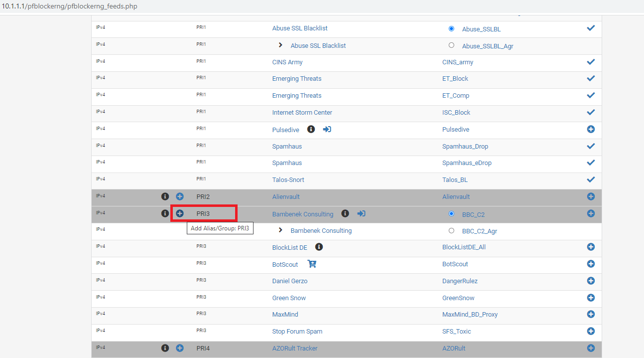Click the plus icon beside PRI3 group

tap(180, 213)
